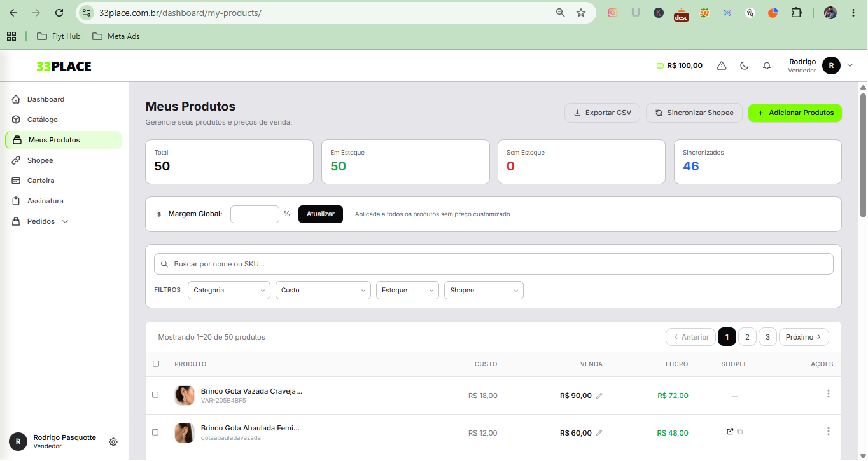Tick the checkbox for Brinco Gota Abaulada
Image resolution: width=868 pixels, height=461 pixels.
click(155, 432)
